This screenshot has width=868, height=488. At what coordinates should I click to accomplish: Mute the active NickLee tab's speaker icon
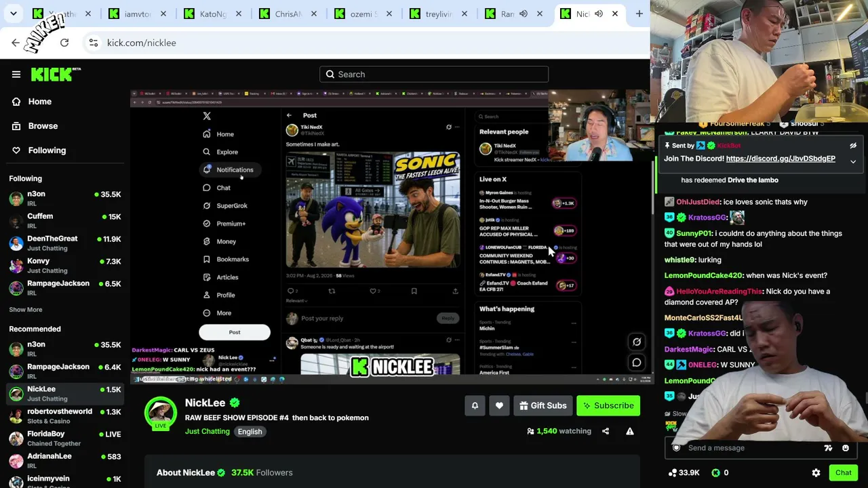coord(599,14)
